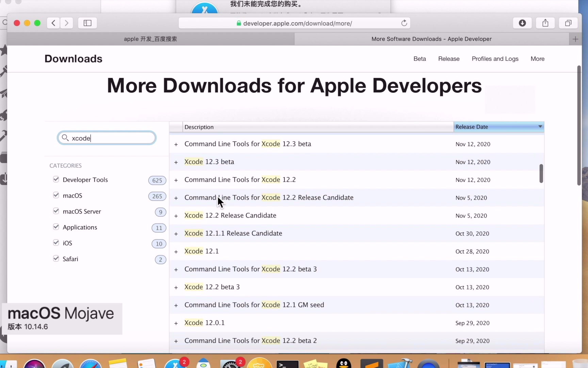
Task: Click the magnifier icon in search box
Action: point(65,138)
